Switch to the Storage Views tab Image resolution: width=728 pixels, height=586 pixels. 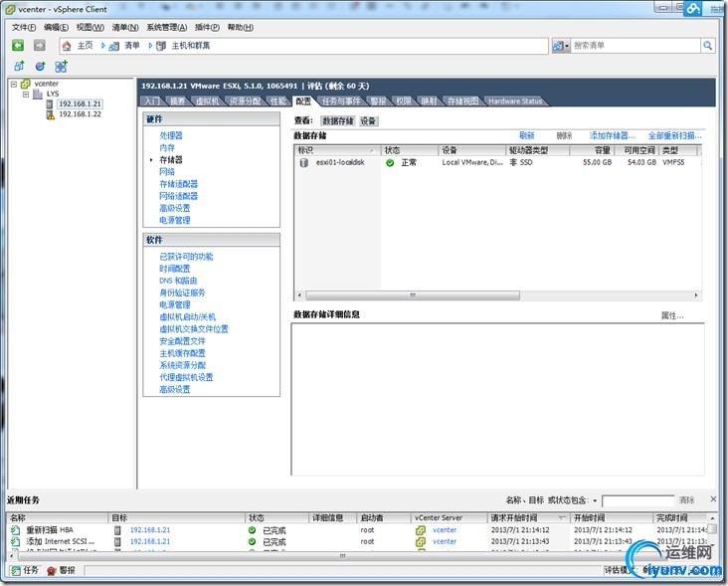(462, 101)
